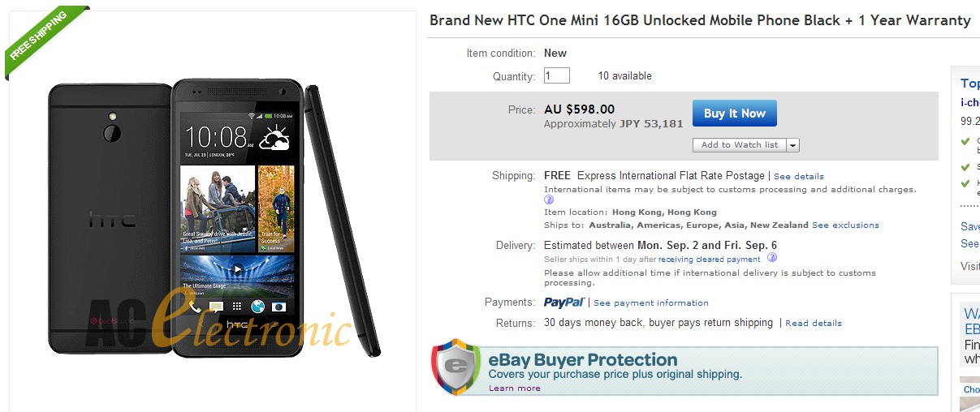Click into the Quantity input field

pyautogui.click(x=556, y=75)
